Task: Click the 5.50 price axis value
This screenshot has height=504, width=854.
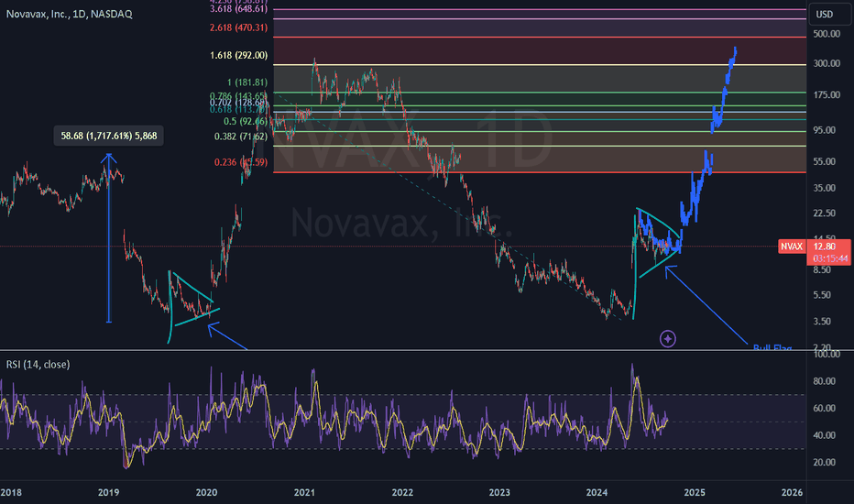Action: (x=822, y=295)
